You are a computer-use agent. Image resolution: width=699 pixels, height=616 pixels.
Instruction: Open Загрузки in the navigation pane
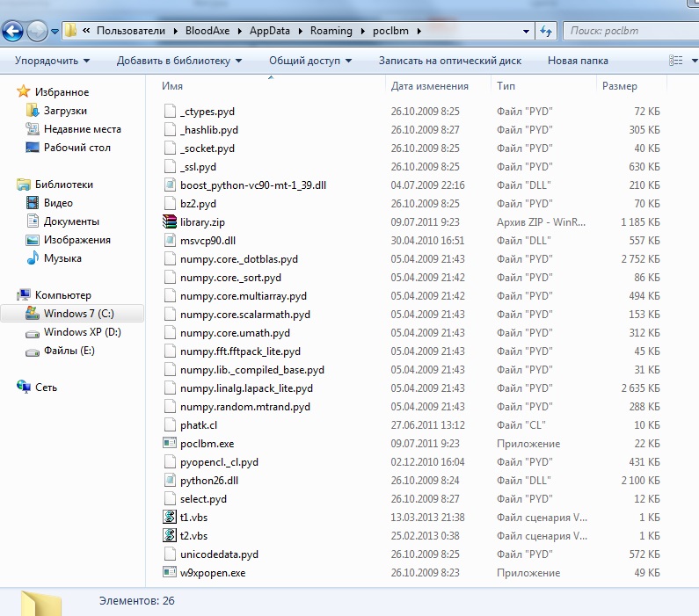[x=65, y=111]
